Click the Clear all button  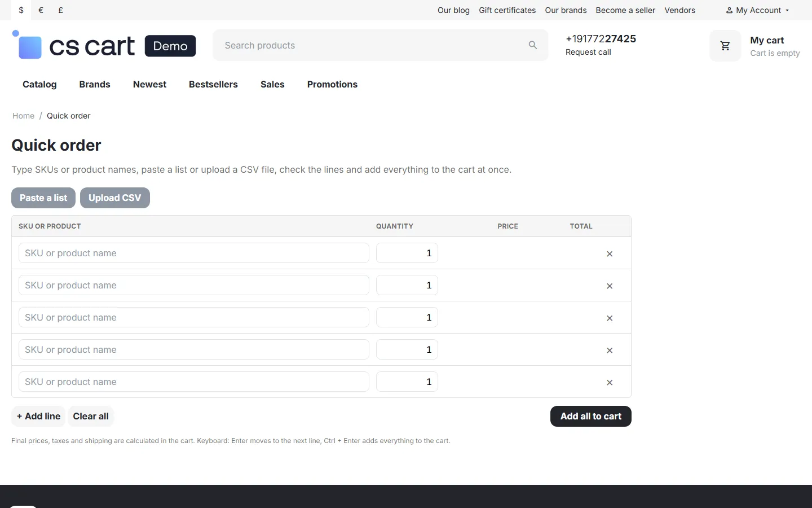[91, 416]
